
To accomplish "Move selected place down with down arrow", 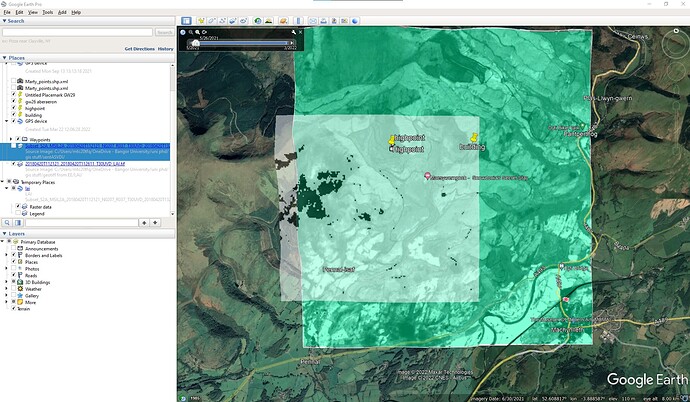I will (155, 223).
